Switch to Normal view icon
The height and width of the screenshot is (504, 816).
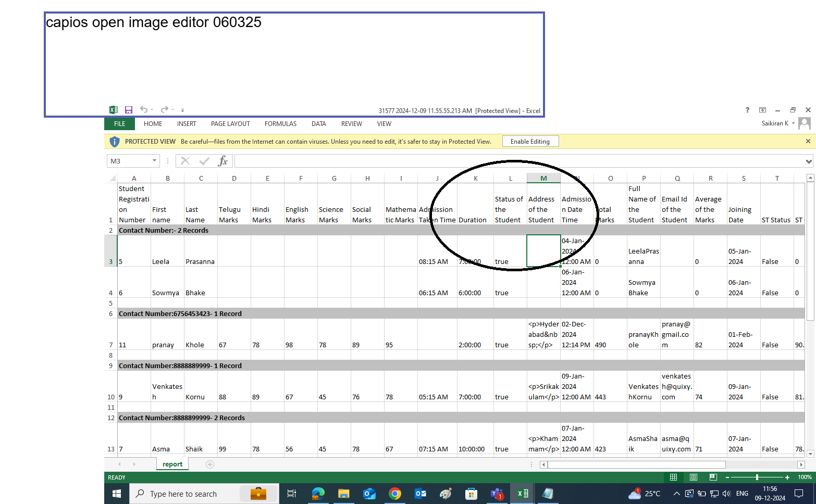coord(673,477)
